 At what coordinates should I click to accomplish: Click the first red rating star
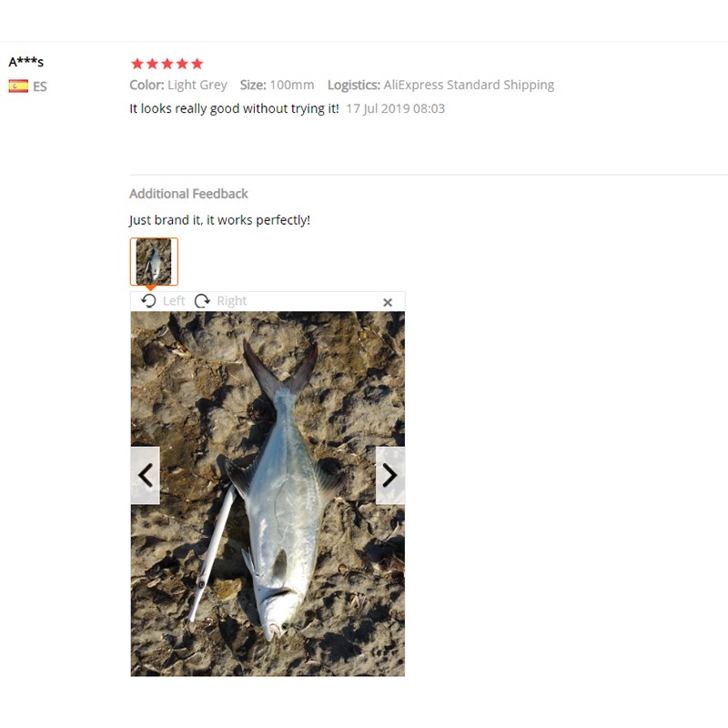coord(137,64)
